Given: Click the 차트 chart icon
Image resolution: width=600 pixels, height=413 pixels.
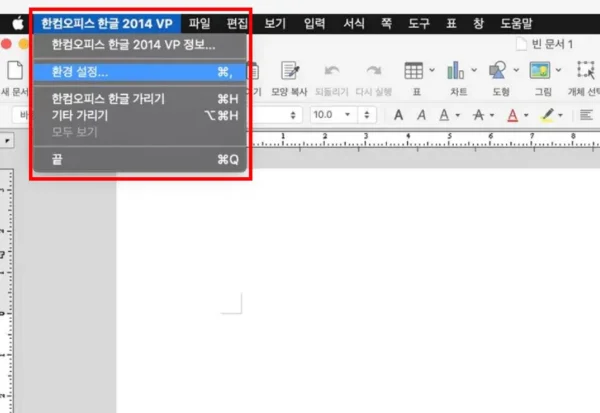Looking at the screenshot, I should (455, 71).
